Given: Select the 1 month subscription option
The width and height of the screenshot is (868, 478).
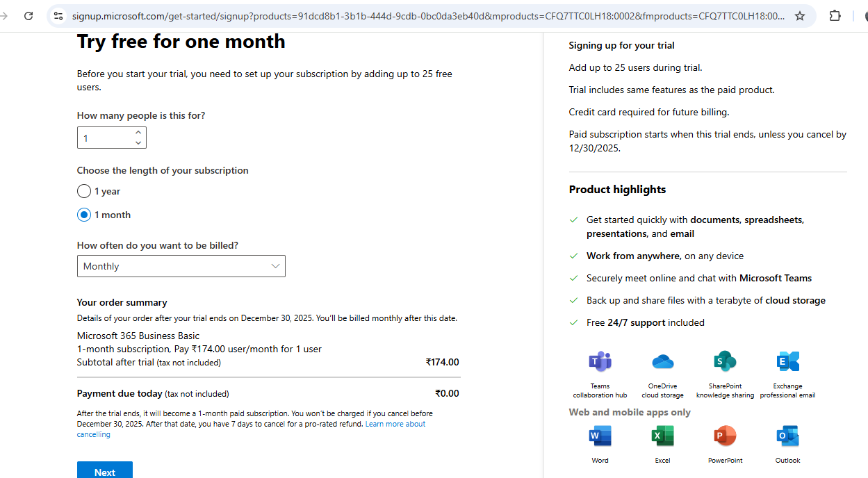Looking at the screenshot, I should point(84,215).
